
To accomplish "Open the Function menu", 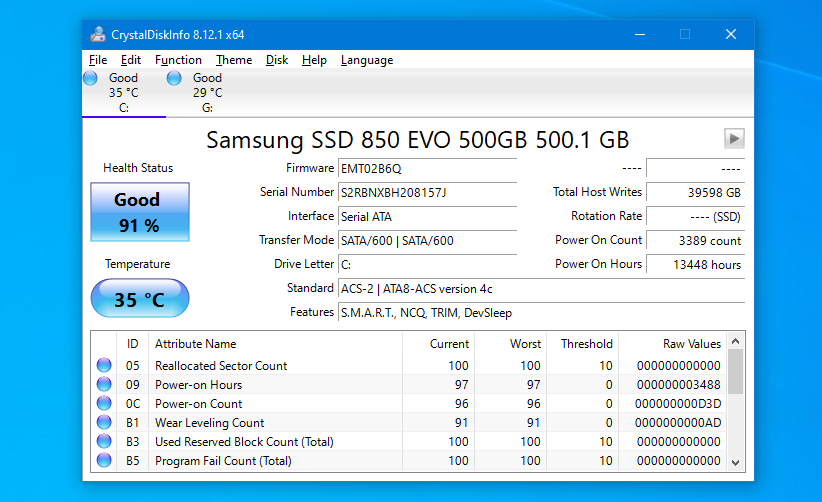I will pyautogui.click(x=178, y=60).
